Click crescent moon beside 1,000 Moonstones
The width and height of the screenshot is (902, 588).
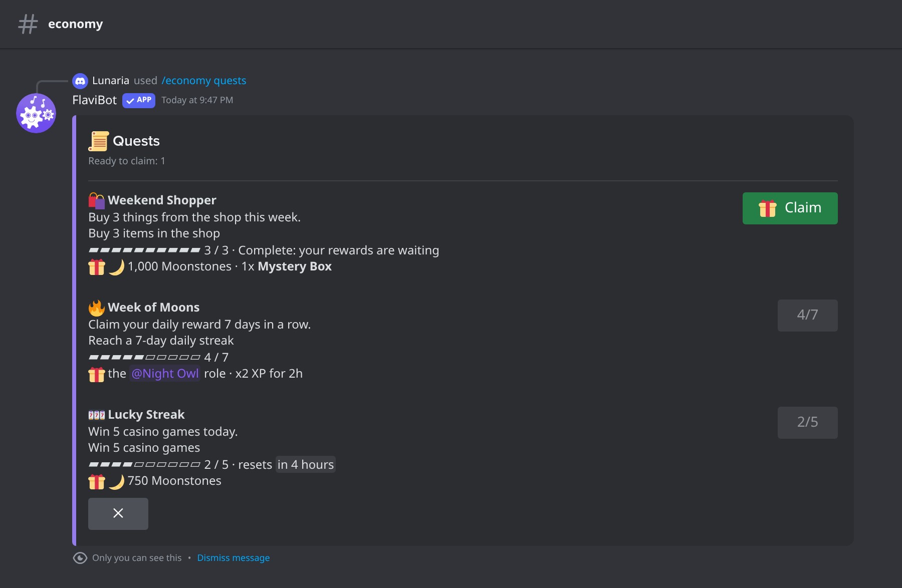point(116,267)
